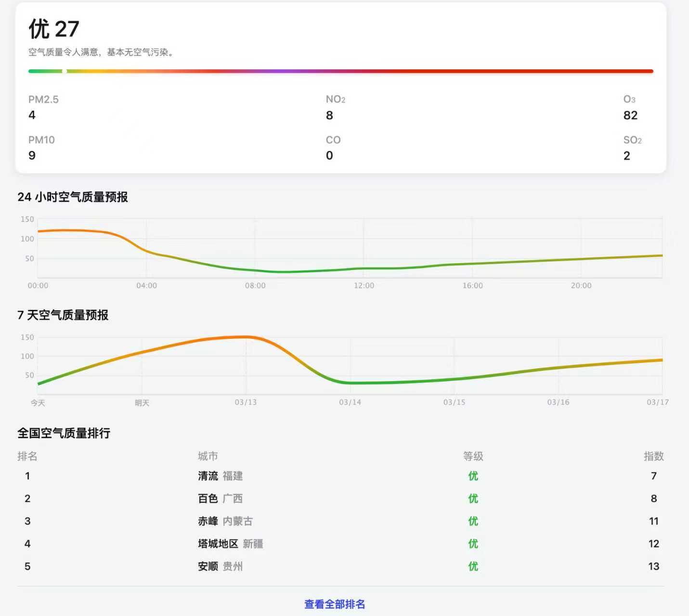The height and width of the screenshot is (616, 689).
Task: Select the CO label
Action: pos(333,140)
